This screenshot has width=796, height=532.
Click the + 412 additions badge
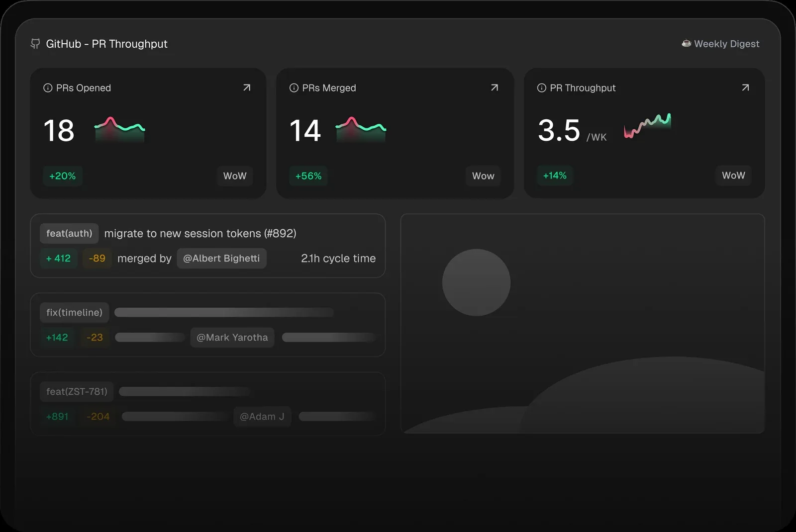click(58, 258)
